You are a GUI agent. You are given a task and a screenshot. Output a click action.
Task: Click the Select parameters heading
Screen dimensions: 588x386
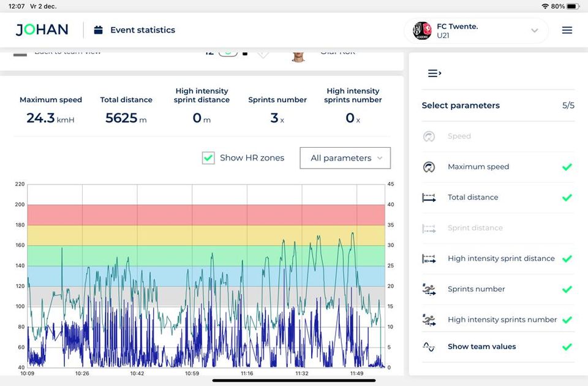460,105
